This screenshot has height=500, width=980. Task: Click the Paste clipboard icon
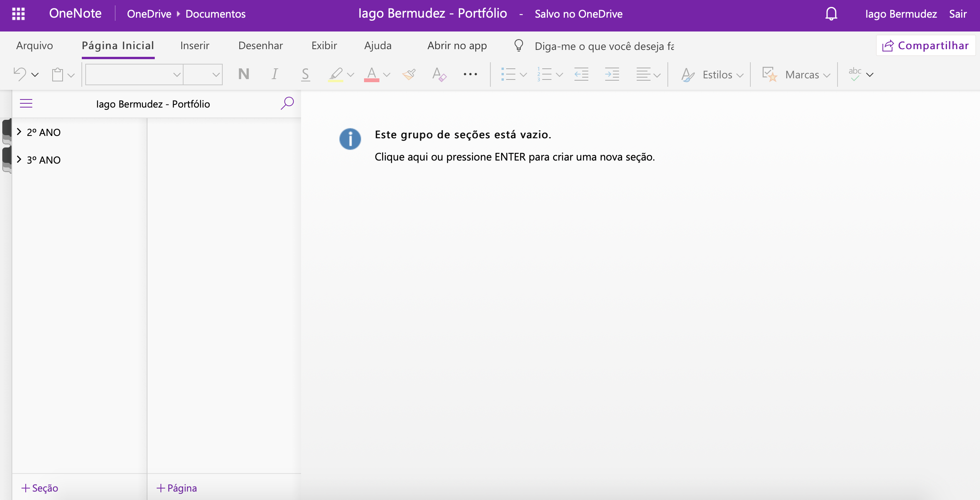[x=58, y=74]
